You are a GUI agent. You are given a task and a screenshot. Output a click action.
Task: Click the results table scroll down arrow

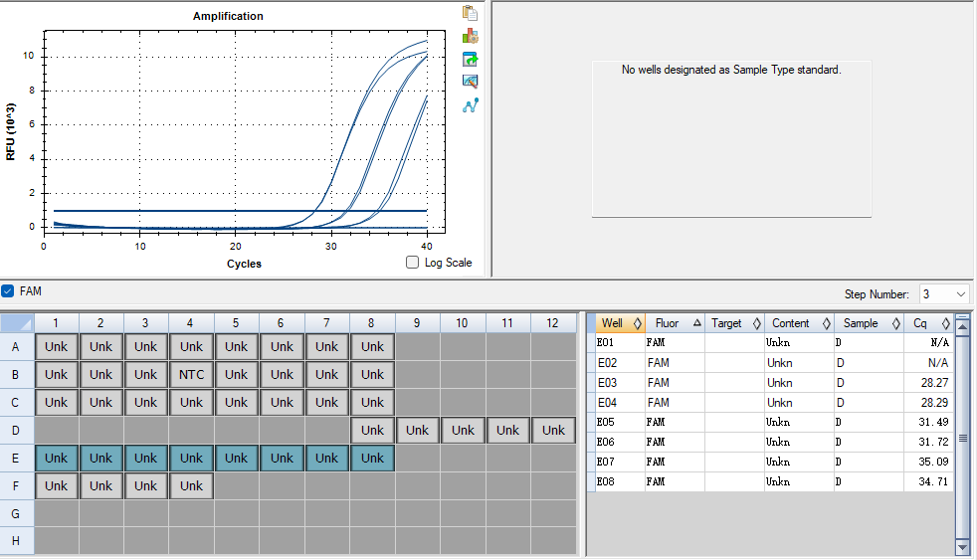(963, 547)
